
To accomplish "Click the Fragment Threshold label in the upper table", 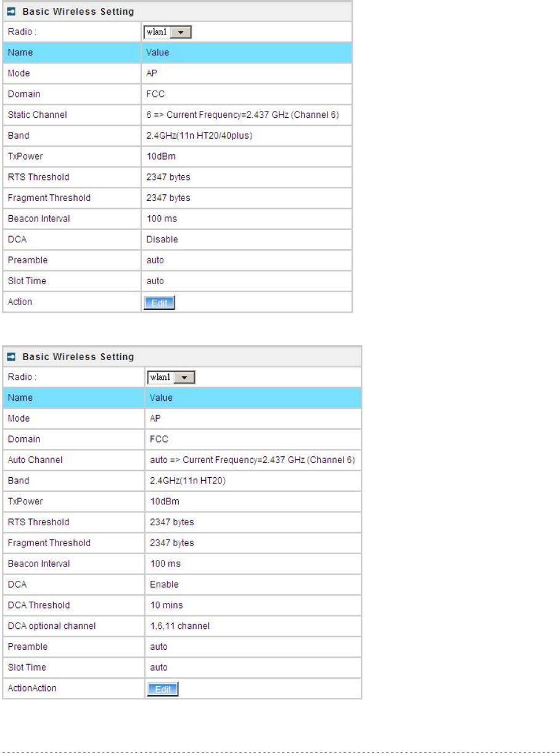I will point(49,198).
